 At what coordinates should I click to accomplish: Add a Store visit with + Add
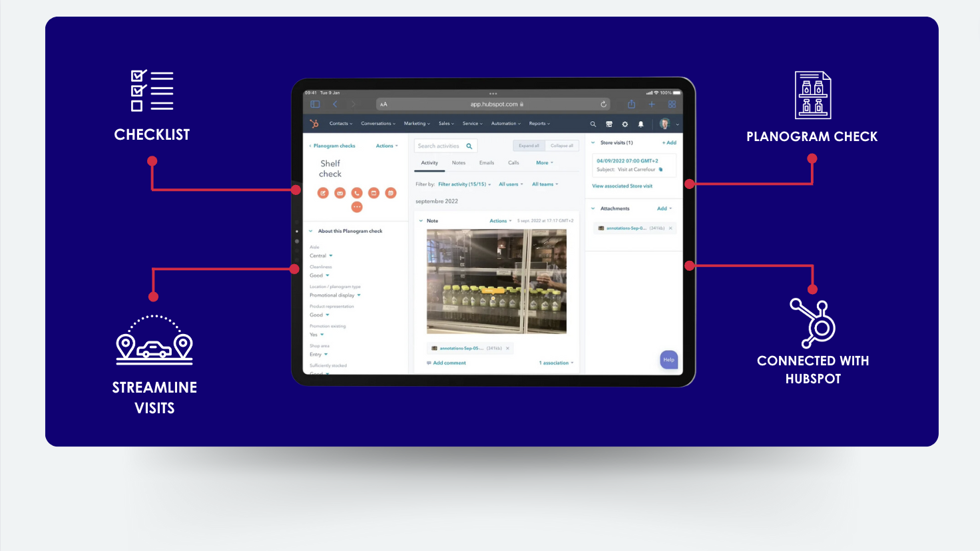point(669,143)
